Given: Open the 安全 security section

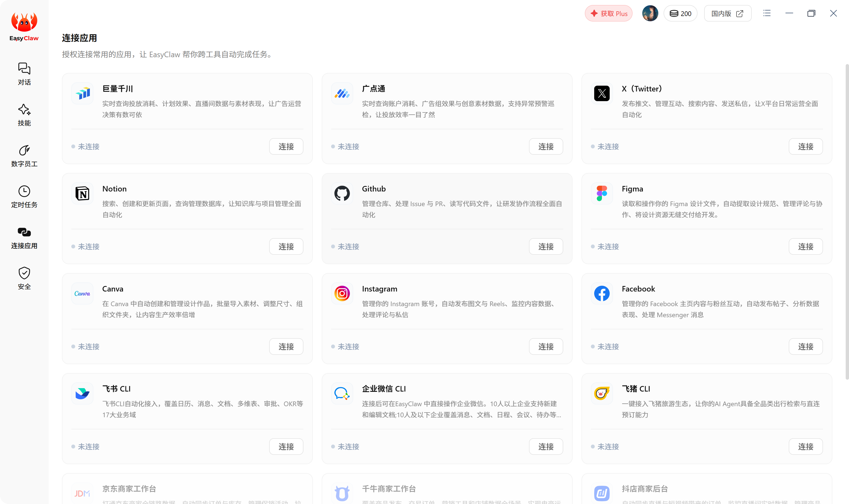Looking at the screenshot, I should (x=24, y=279).
